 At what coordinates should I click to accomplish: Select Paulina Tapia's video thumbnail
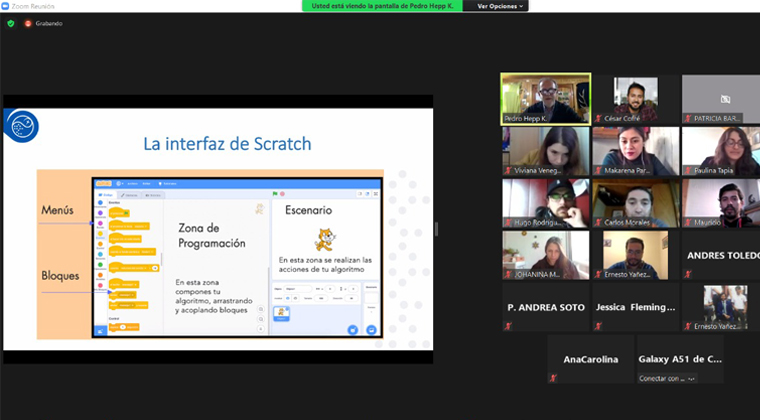click(721, 151)
